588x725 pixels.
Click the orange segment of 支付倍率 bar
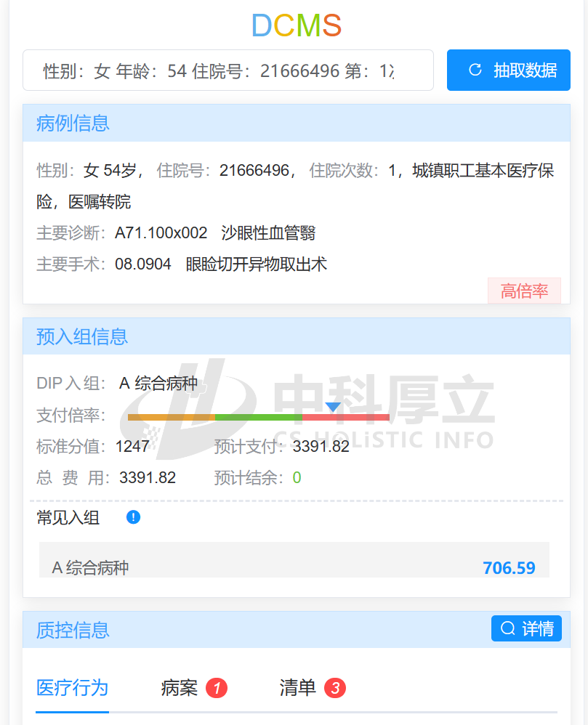tap(172, 417)
